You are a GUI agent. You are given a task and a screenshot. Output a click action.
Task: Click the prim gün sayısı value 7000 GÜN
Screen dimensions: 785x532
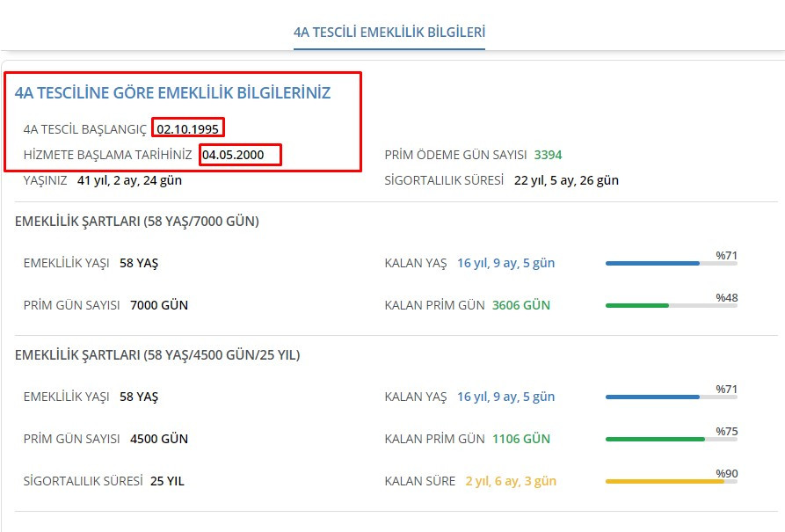coord(159,305)
